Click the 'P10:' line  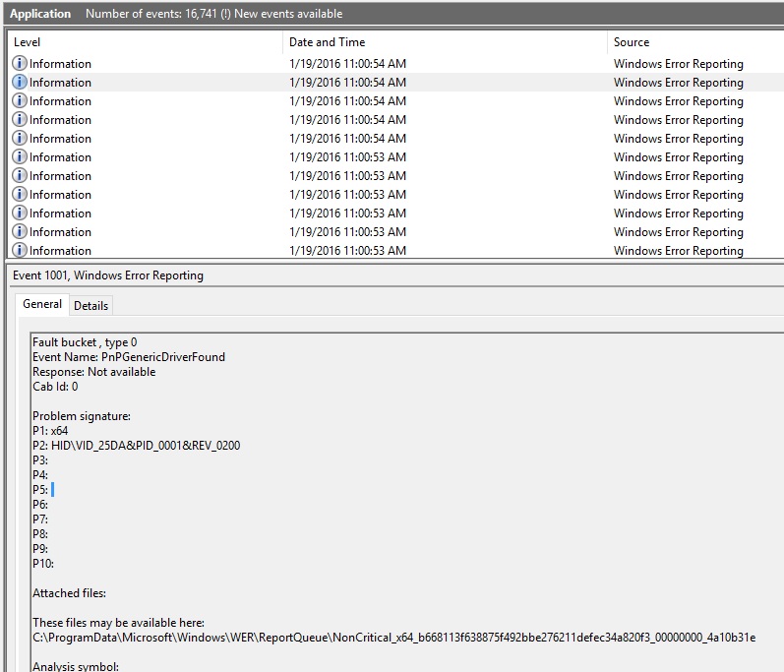coord(43,564)
